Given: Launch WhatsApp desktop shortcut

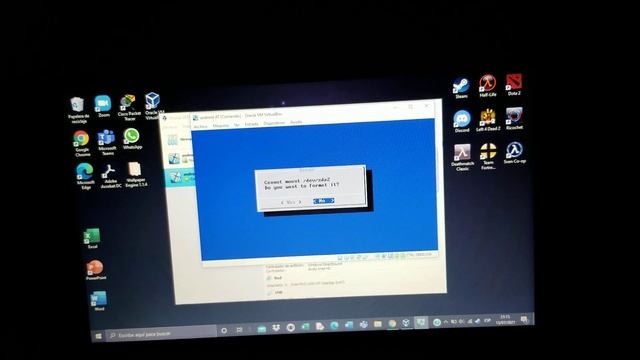Looking at the screenshot, I should click(132, 138).
